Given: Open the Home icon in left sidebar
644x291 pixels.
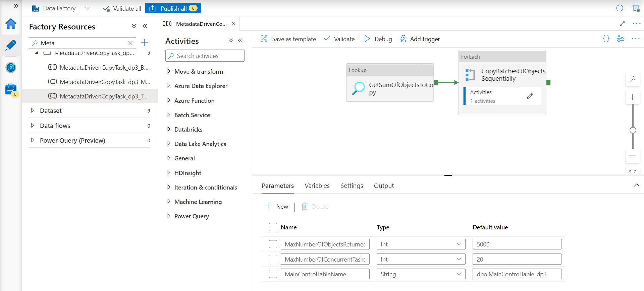Looking at the screenshot, I should click(11, 24).
